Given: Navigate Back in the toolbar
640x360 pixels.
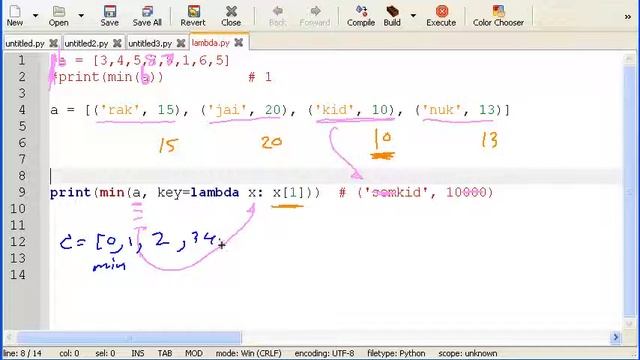Looking at the screenshot, I should pos(278,16).
